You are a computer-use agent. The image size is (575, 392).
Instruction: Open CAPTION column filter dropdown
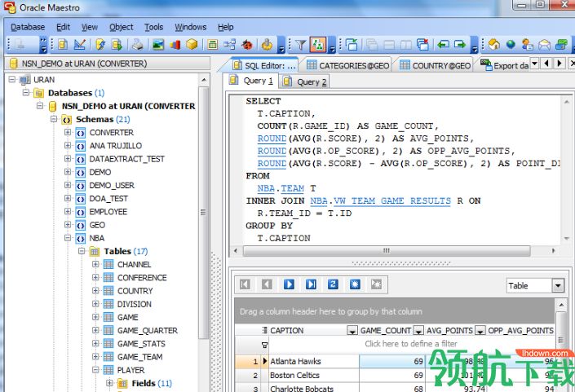[x=352, y=331]
